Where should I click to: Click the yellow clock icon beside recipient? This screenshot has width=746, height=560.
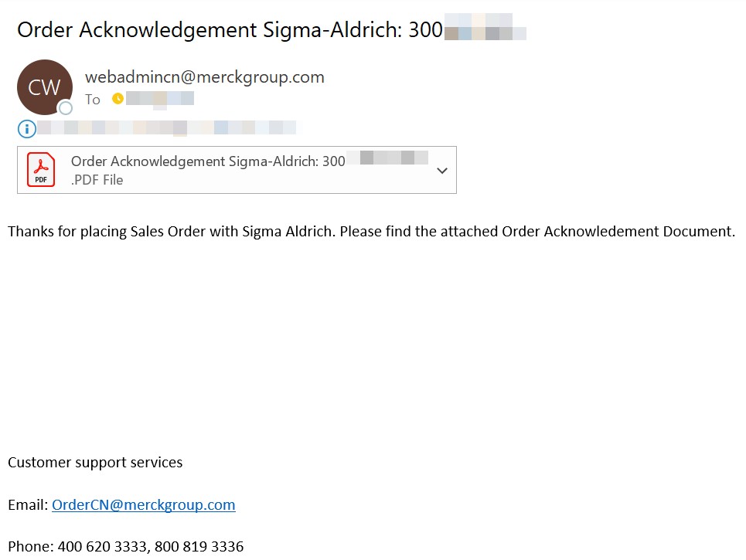click(118, 99)
